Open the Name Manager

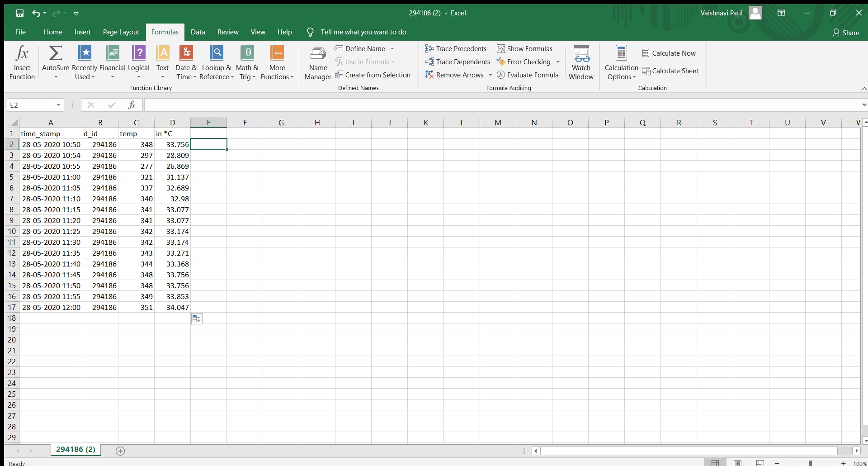click(x=318, y=63)
